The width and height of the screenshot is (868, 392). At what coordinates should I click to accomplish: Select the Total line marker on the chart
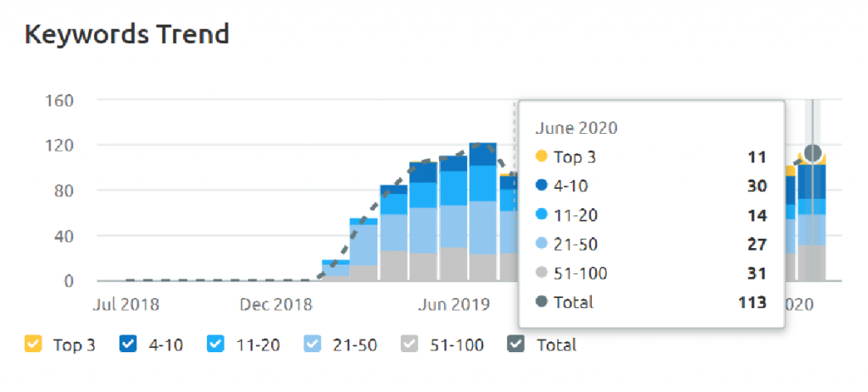pyautogui.click(x=813, y=153)
